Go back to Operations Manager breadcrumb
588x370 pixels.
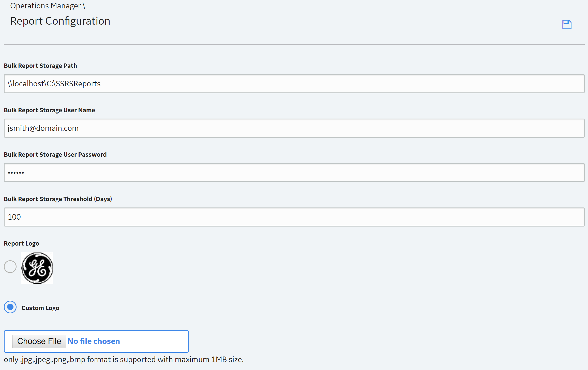click(x=46, y=6)
